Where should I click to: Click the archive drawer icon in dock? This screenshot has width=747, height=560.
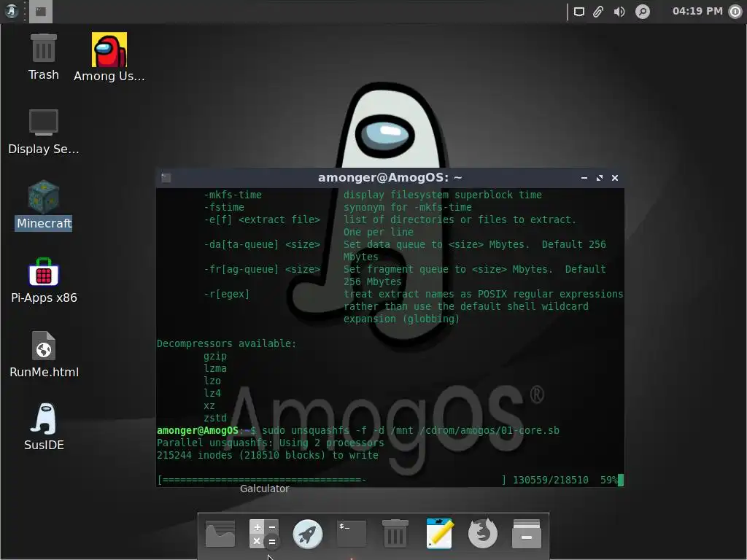527,533
